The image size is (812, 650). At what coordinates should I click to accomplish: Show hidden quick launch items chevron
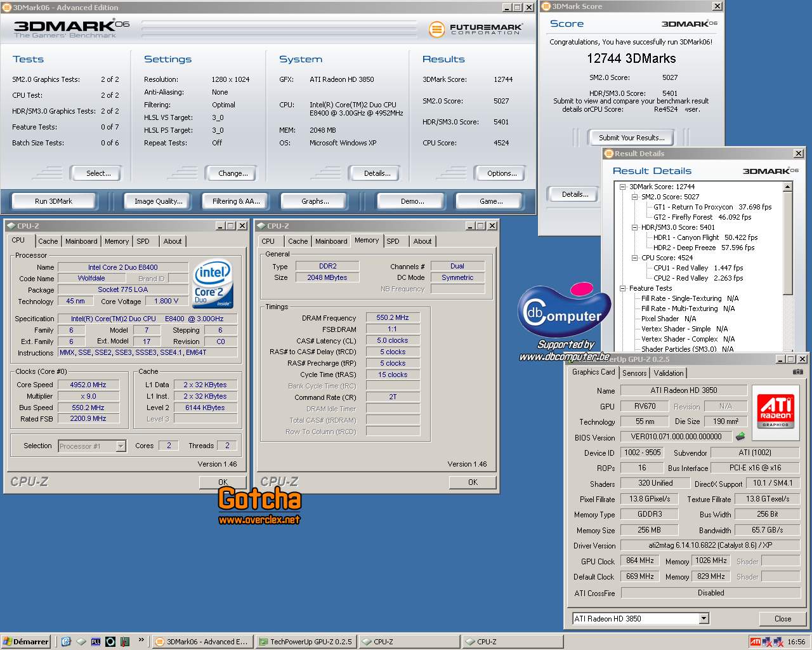pos(141,640)
